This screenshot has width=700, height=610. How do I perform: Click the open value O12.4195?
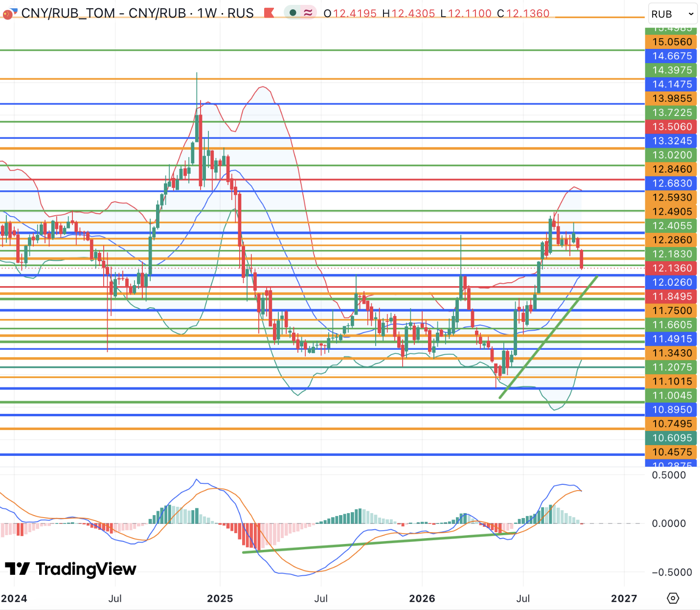coord(350,13)
